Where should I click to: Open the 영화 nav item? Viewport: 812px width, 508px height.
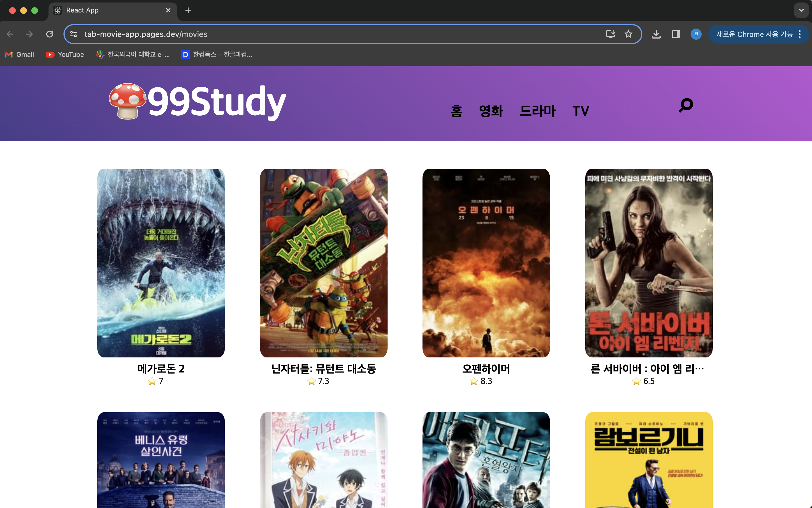(491, 111)
